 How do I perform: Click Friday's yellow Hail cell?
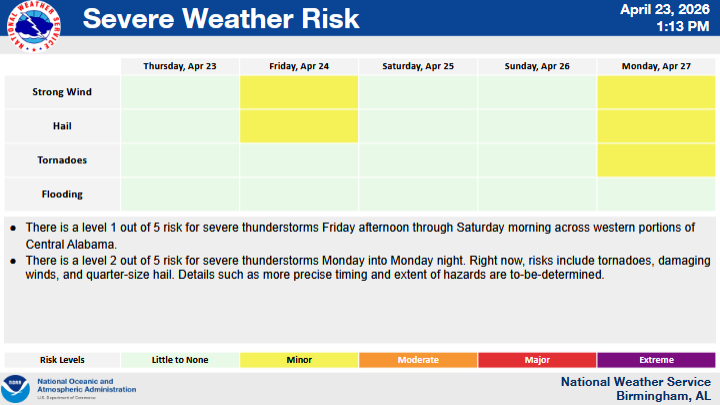[299, 126]
